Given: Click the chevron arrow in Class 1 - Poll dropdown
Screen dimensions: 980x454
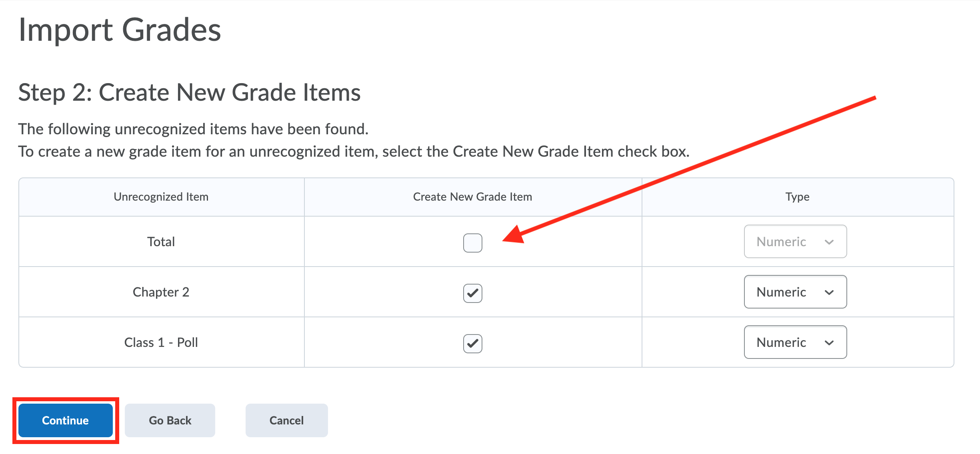Looking at the screenshot, I should [x=829, y=342].
